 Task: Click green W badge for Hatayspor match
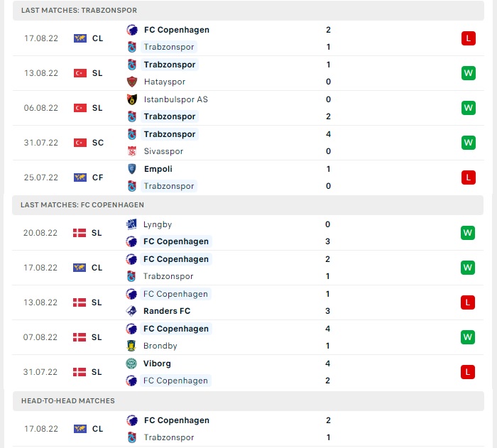(x=469, y=73)
